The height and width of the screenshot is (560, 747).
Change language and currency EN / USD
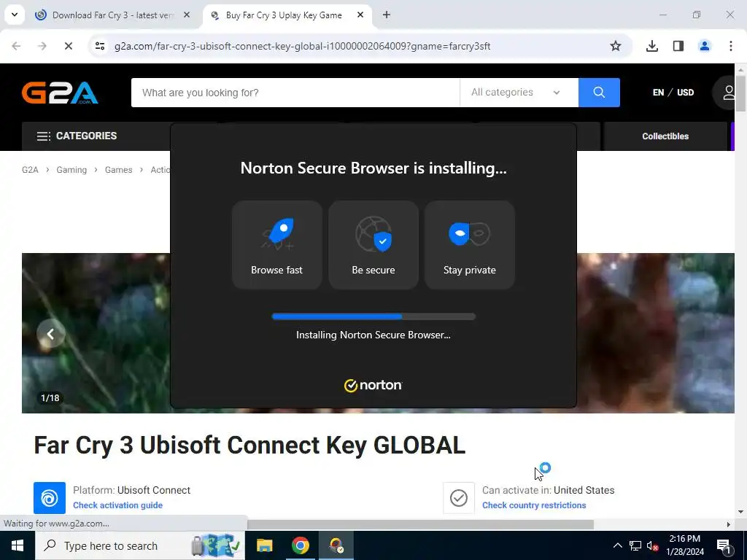click(673, 93)
